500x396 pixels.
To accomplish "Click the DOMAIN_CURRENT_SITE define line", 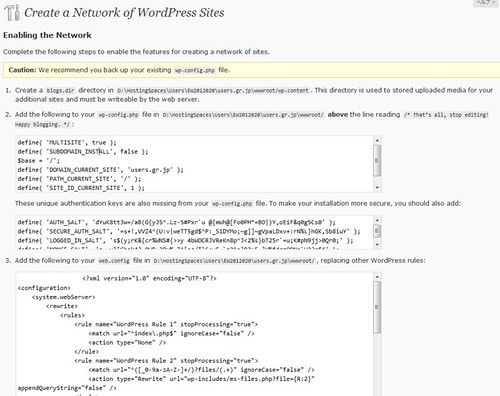I will tap(101, 170).
